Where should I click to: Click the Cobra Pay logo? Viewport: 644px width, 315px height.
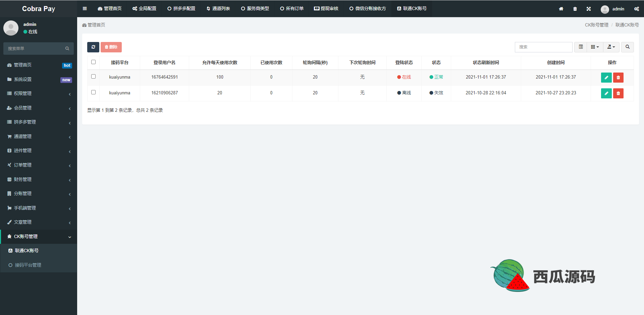point(39,9)
